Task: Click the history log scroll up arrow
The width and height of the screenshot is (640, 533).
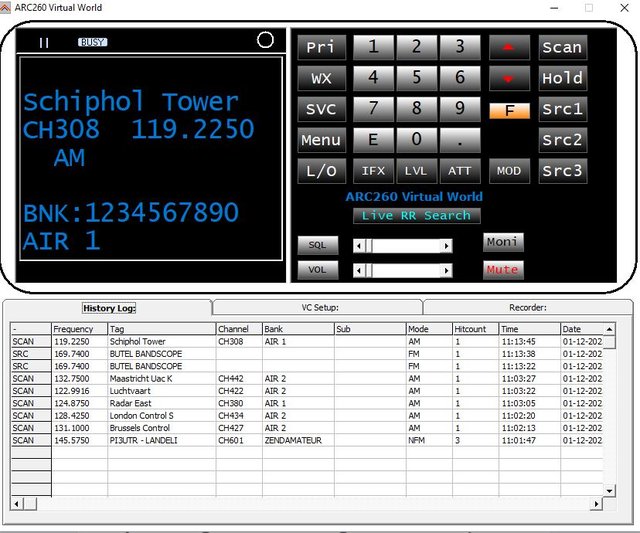Action: point(609,329)
